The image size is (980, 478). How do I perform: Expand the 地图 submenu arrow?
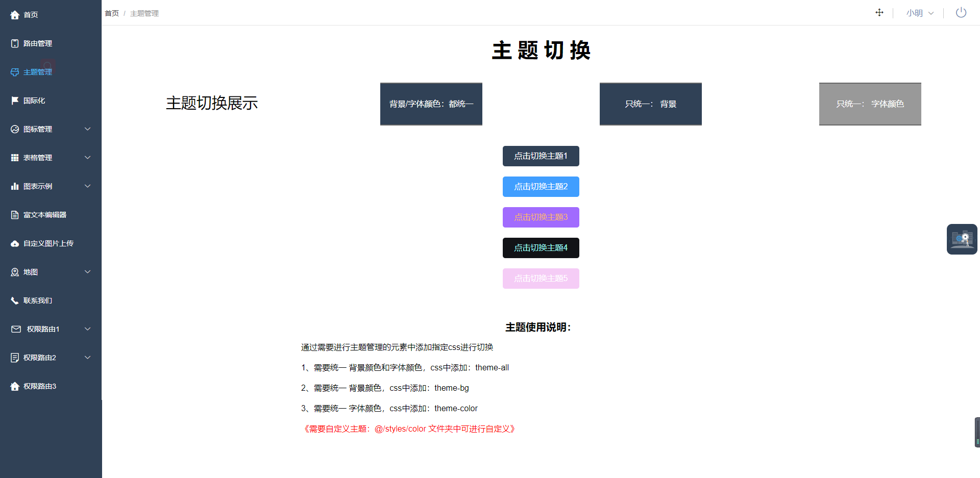pos(87,272)
